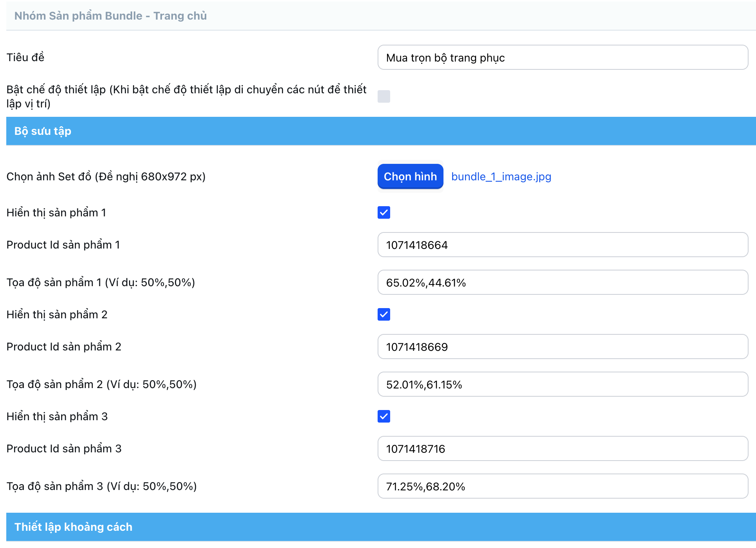756x548 pixels.
Task: Expand the Thiết lập khoảng cách section
Action: coord(380,527)
